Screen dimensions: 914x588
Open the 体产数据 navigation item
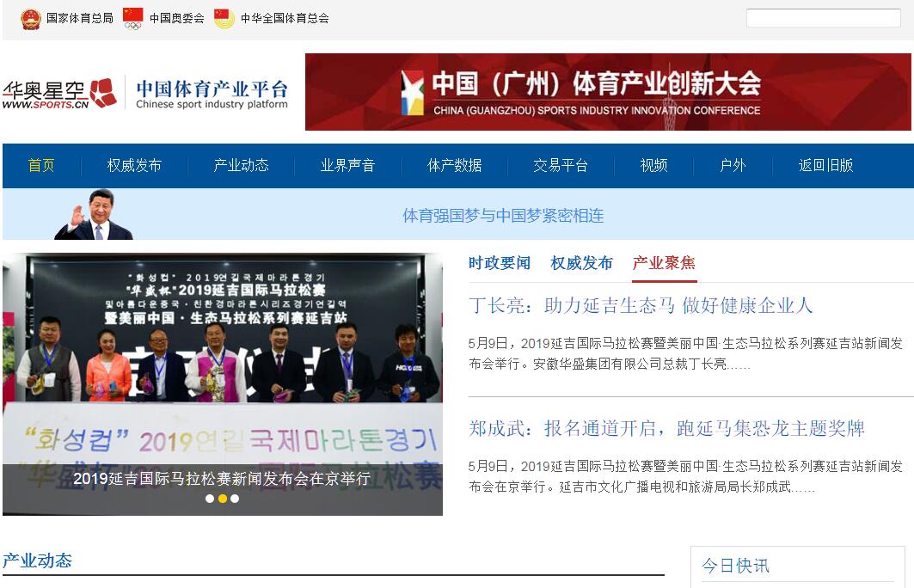coord(454,166)
